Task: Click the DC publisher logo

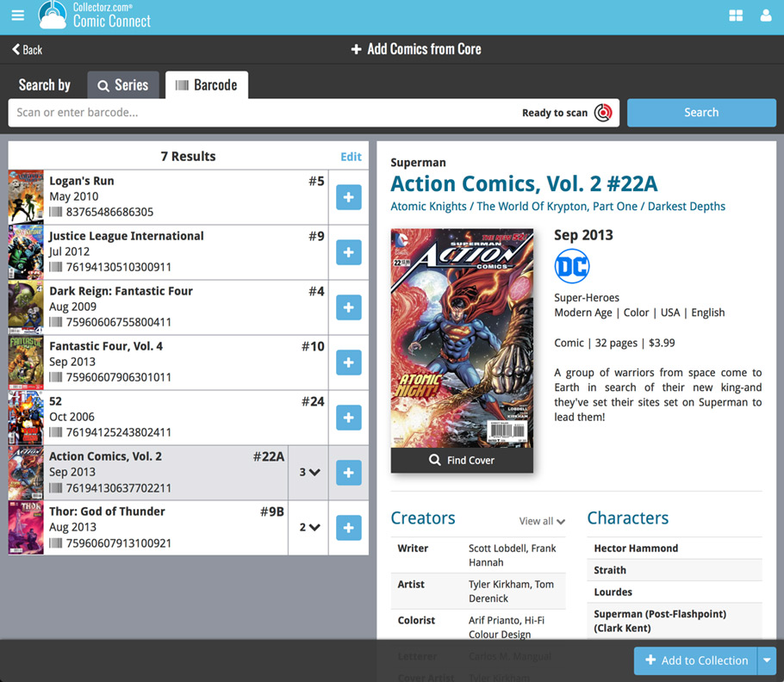Action: click(x=572, y=266)
